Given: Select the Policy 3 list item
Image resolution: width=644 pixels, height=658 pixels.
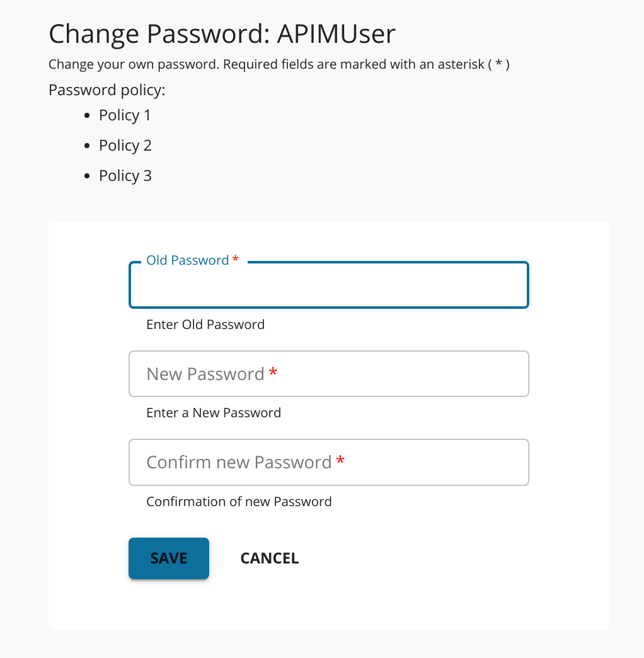Looking at the screenshot, I should point(125,175).
